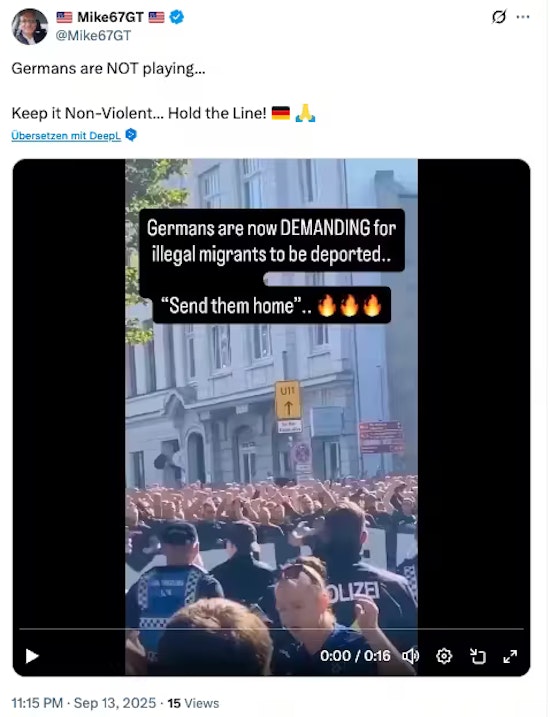Open the three-dot more options menu
The width and height of the screenshot is (550, 717).
523,17
